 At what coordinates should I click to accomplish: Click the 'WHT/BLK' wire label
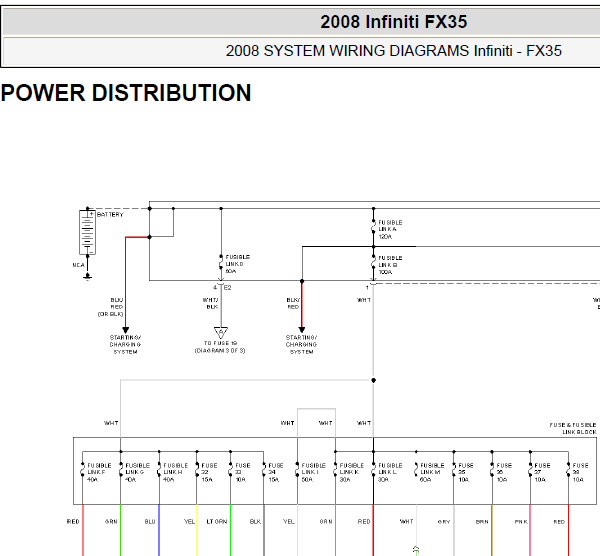pos(210,303)
